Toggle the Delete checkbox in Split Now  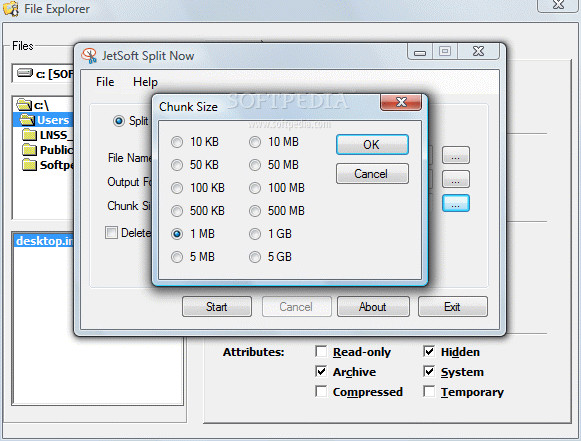point(111,233)
